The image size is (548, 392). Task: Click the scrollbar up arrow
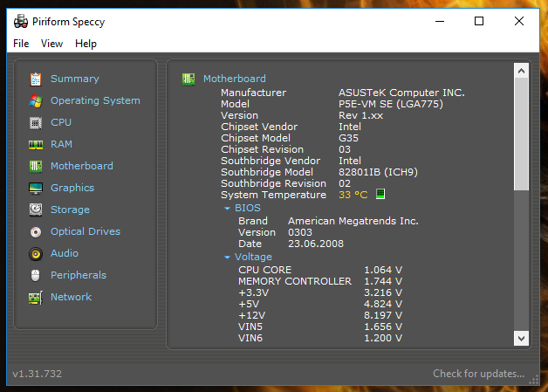pos(522,72)
